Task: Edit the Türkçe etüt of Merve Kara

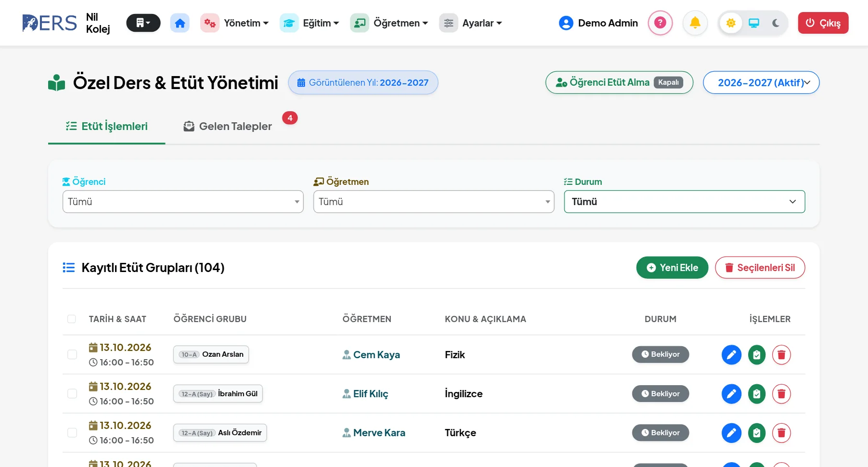Action: [x=731, y=433]
